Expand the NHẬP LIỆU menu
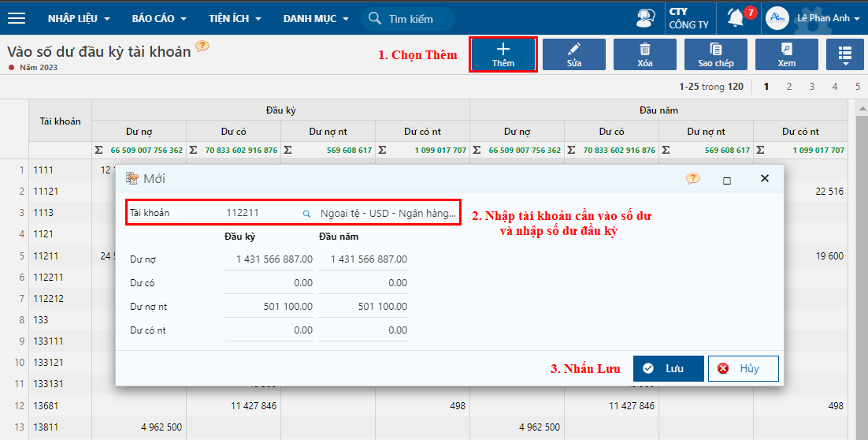 click(x=79, y=18)
